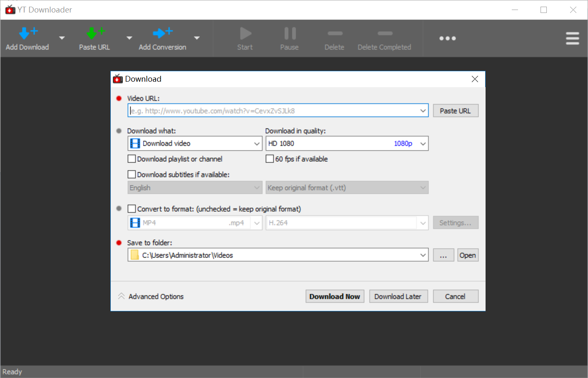
Task: Click the Download Later button
Action: click(x=399, y=296)
